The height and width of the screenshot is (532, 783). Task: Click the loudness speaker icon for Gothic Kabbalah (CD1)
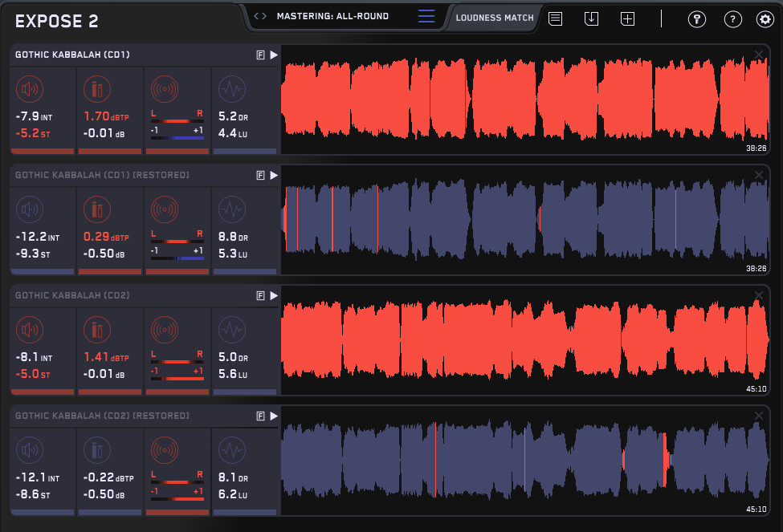point(30,89)
